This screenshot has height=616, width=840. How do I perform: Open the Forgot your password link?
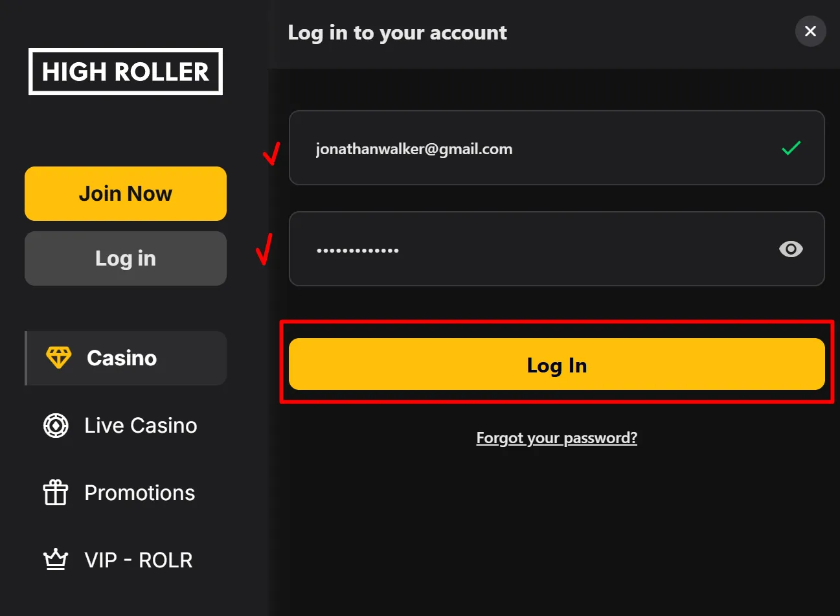(x=556, y=438)
